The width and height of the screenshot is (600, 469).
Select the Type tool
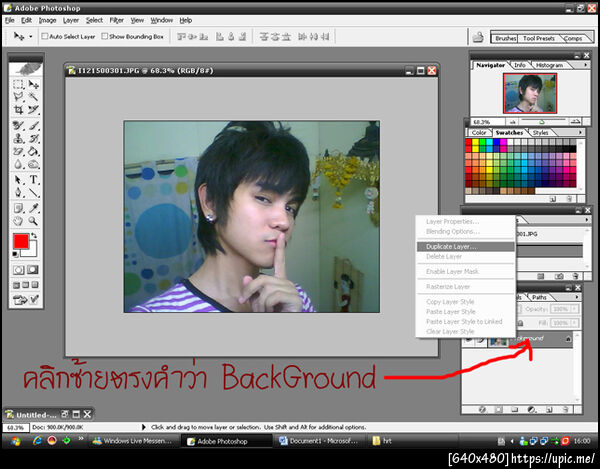click(34, 179)
